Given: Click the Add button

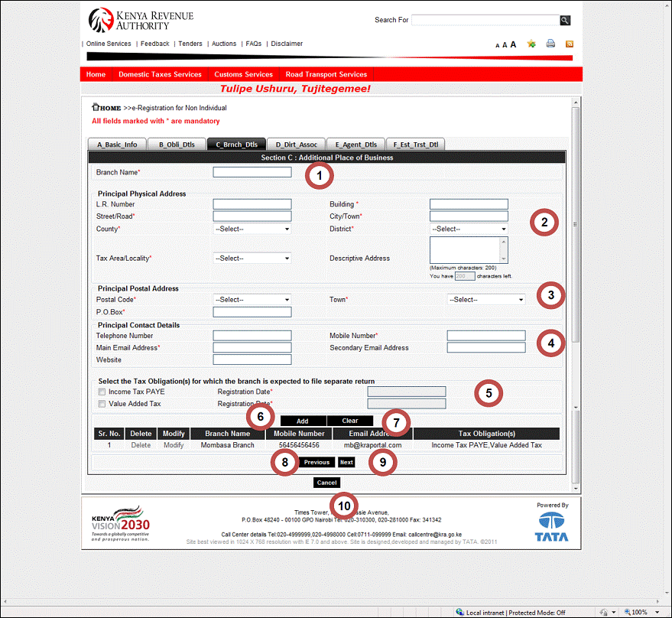Looking at the screenshot, I should 303,420.
